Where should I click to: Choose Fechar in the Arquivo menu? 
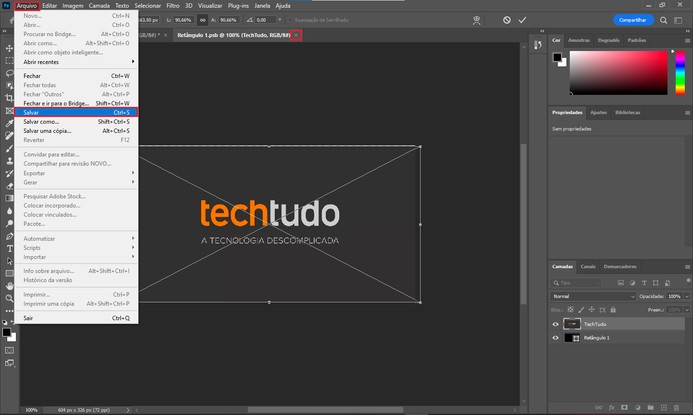(x=76, y=76)
